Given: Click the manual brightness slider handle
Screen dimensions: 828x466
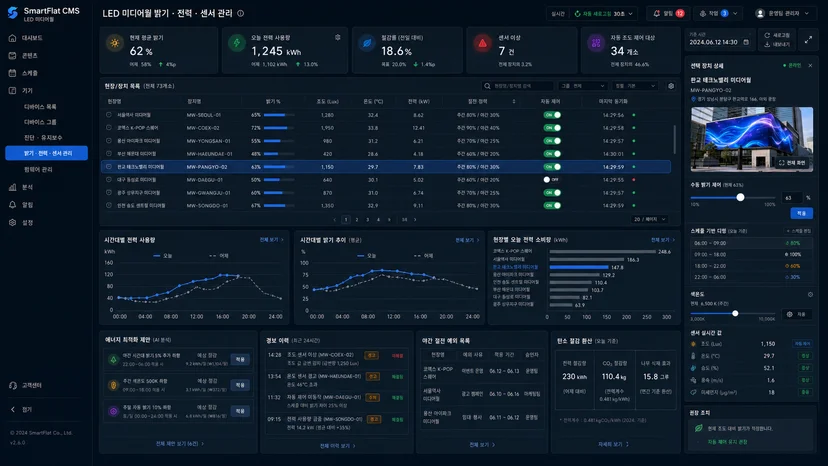Looking at the screenshot, I should tap(740, 197).
